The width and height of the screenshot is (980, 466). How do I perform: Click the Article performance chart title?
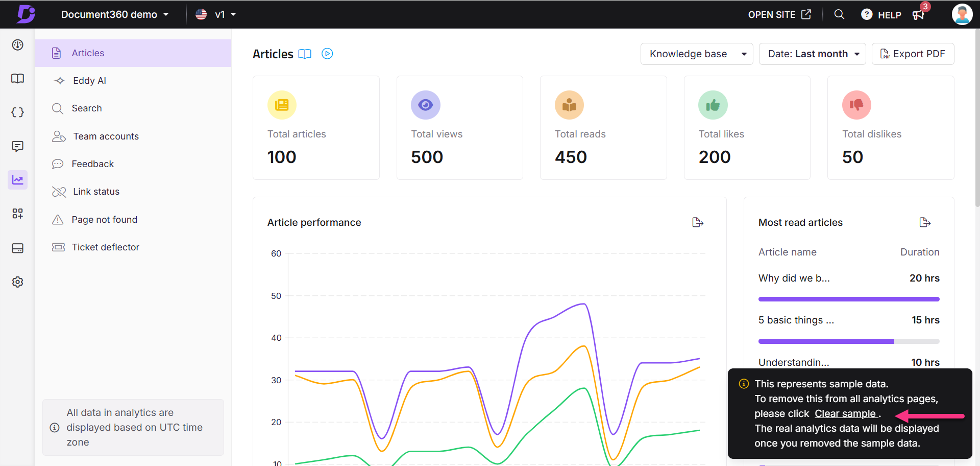click(x=314, y=222)
